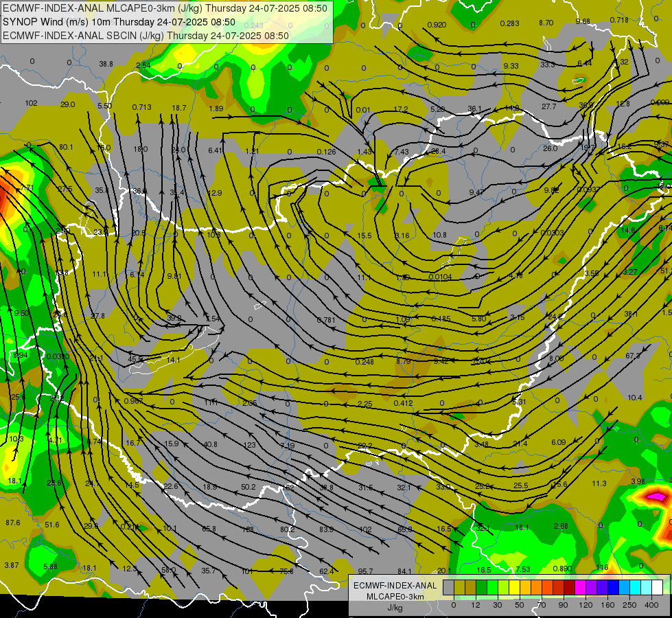Viewport: 672px width, 618px height.
Task: Click the white swatch at the legend's end
Action: tap(658, 587)
